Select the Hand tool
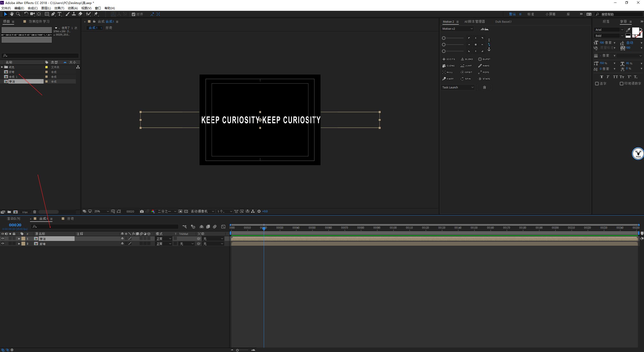Viewport: 644px width, 352px height. pyautogui.click(x=12, y=14)
